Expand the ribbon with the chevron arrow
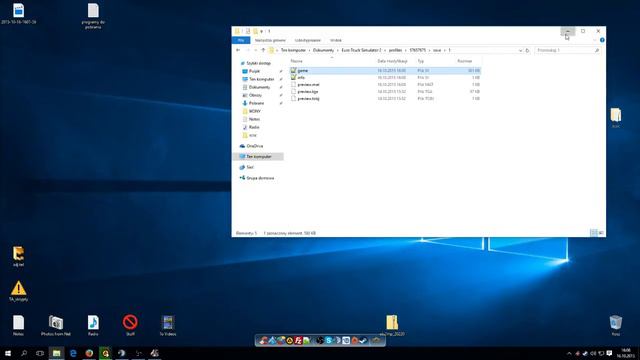This screenshot has height=360, width=640. click(595, 40)
